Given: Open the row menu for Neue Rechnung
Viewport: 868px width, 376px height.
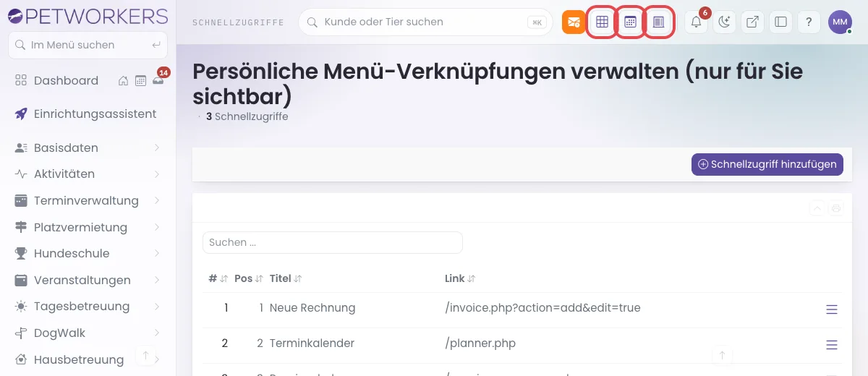Looking at the screenshot, I should tap(832, 309).
